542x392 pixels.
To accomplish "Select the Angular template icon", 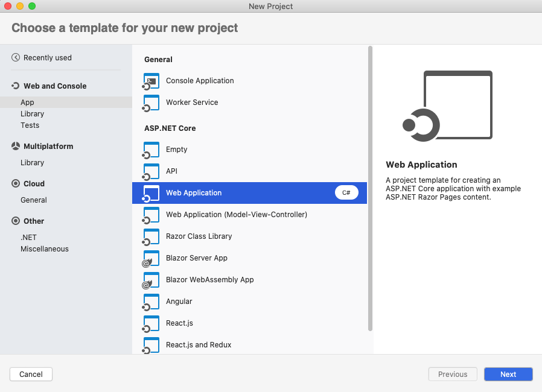I will pyautogui.click(x=150, y=302).
